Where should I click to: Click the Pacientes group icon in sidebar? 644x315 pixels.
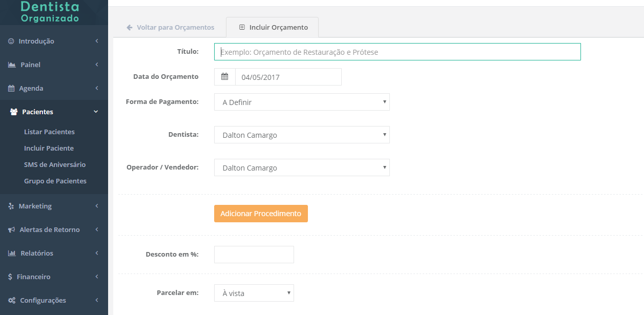click(14, 112)
